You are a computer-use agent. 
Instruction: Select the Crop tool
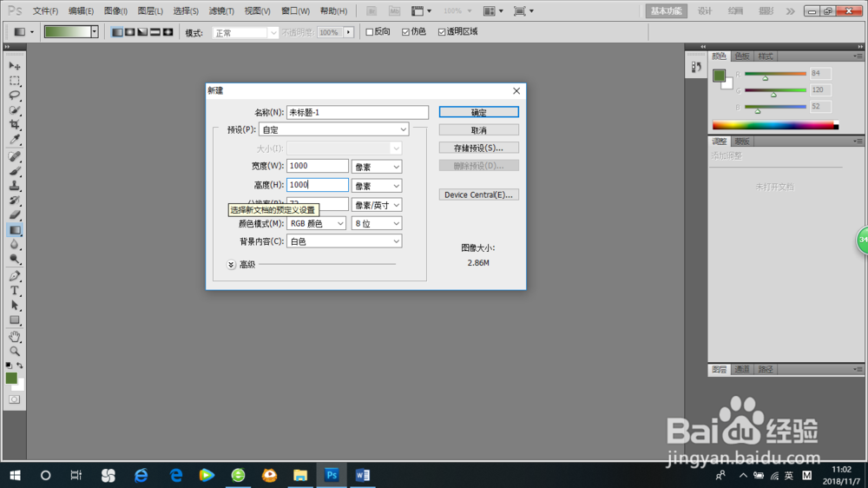[15, 125]
